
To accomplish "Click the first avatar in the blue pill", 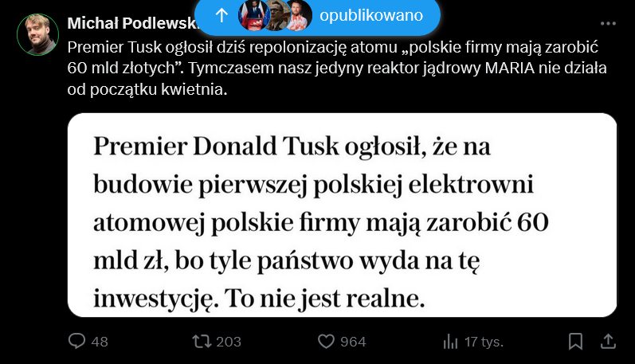I will (x=251, y=16).
